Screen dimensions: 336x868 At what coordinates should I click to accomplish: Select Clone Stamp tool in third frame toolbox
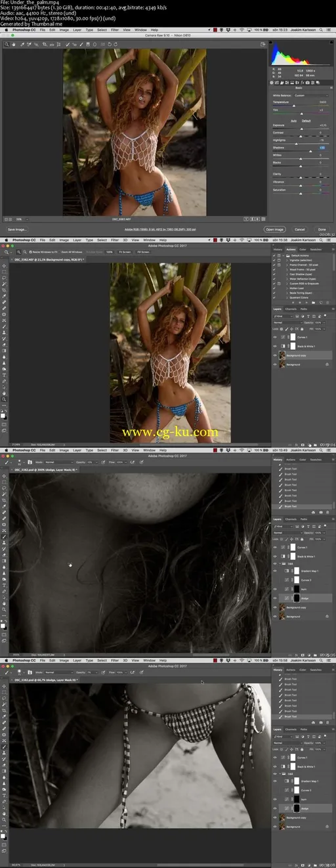tap(4, 542)
